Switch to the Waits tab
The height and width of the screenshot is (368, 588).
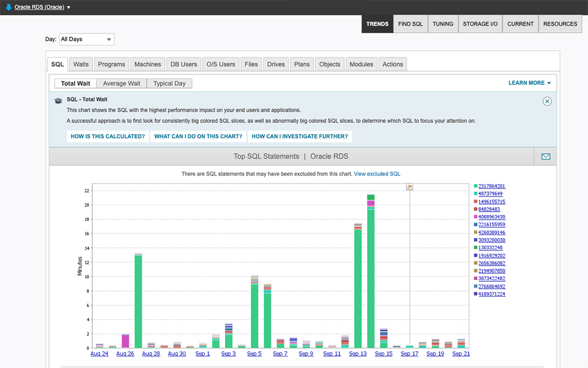click(x=80, y=64)
